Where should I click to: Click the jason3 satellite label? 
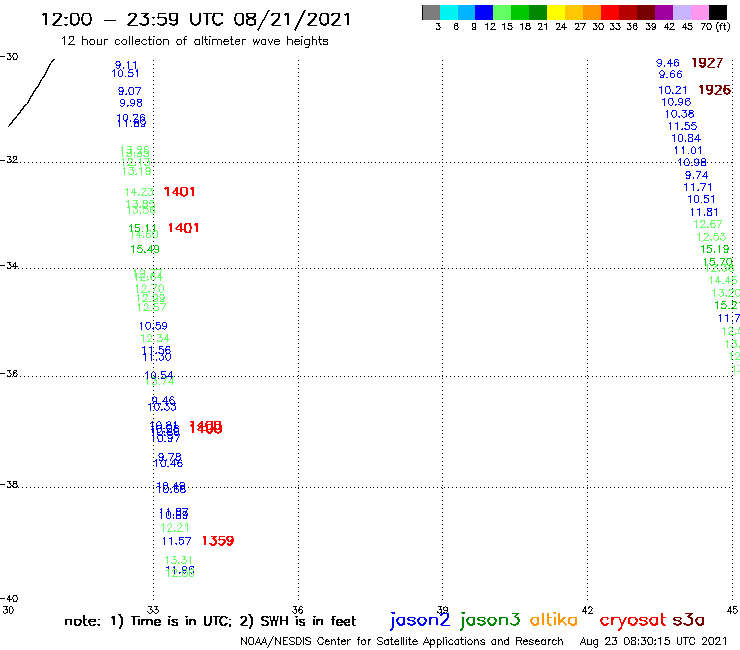(x=490, y=621)
